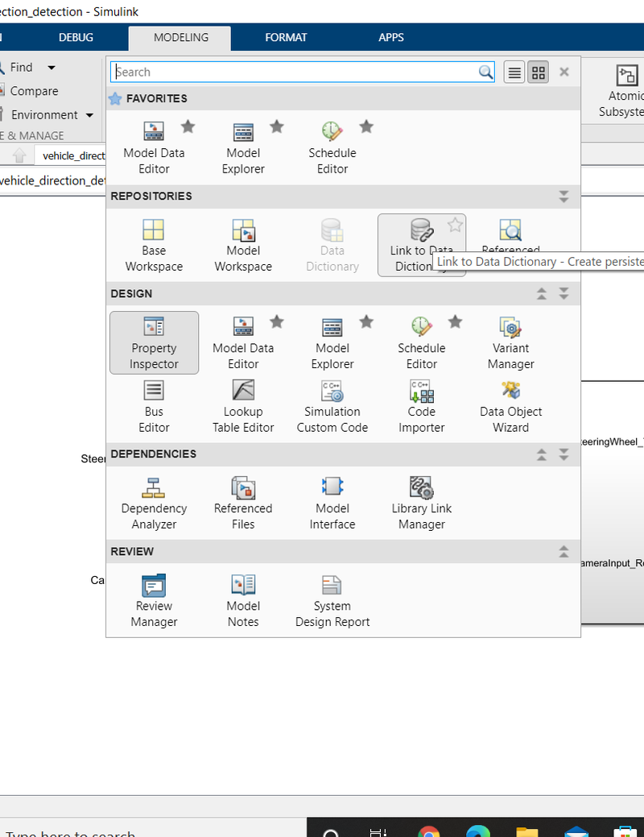Open Model Explorer in Design section
The width and height of the screenshot is (644, 837).
point(332,342)
